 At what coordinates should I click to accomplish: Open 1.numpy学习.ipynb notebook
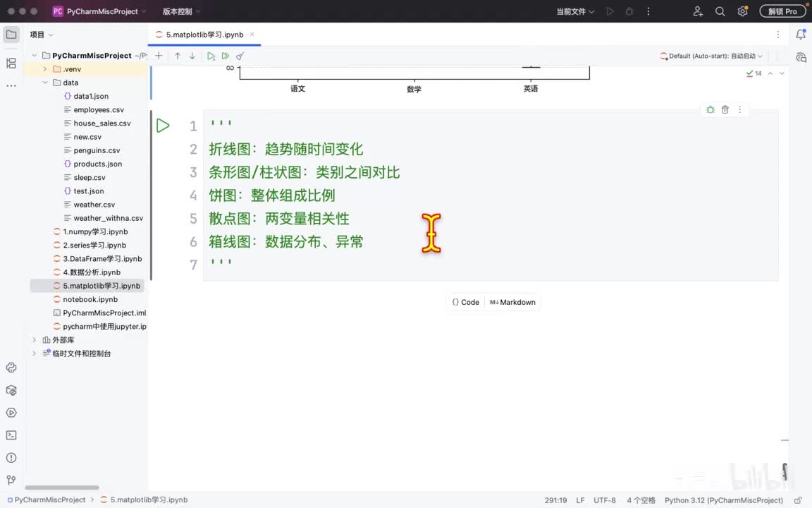(95, 231)
